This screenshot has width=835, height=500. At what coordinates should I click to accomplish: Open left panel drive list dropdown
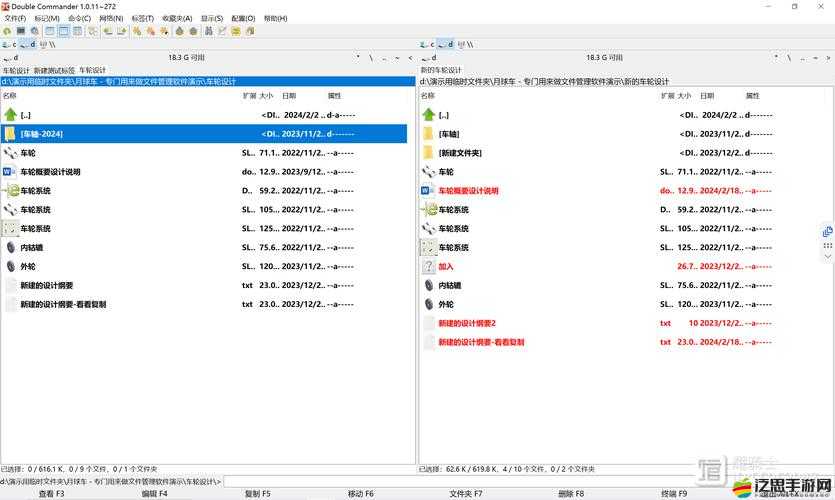coord(11,58)
